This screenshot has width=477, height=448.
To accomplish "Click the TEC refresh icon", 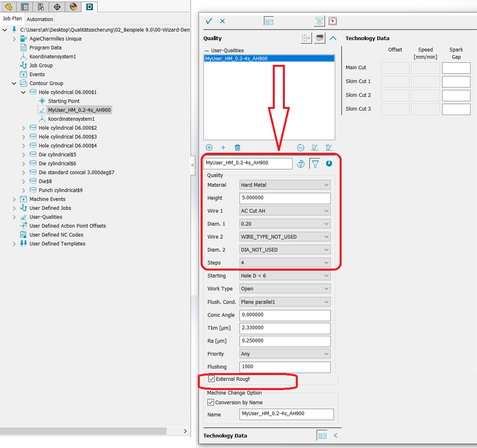I will coord(301,147).
